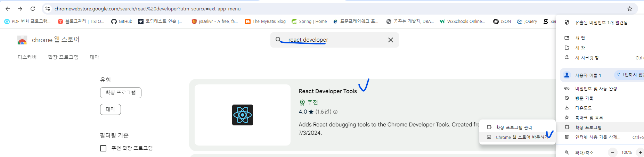Open the 블로그관리 TISTORY bookmark
Image resolution: width=644 pixels, height=157 pixels.
[x=81, y=22]
